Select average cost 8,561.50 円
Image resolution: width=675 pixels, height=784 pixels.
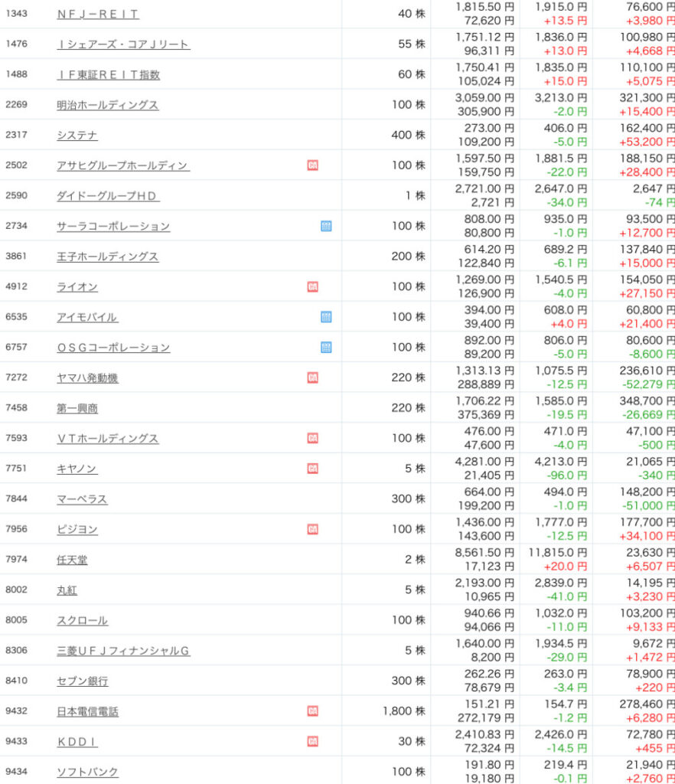(484, 553)
